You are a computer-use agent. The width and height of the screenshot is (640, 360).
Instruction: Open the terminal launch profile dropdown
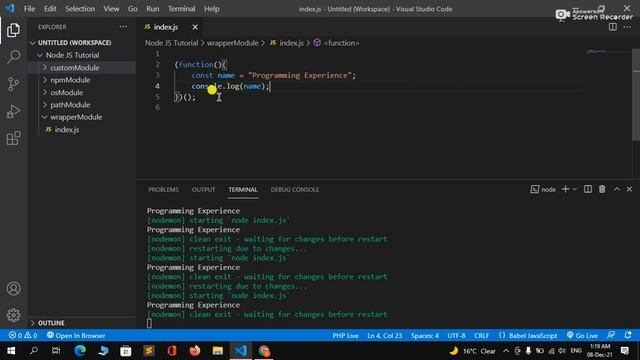(x=575, y=189)
